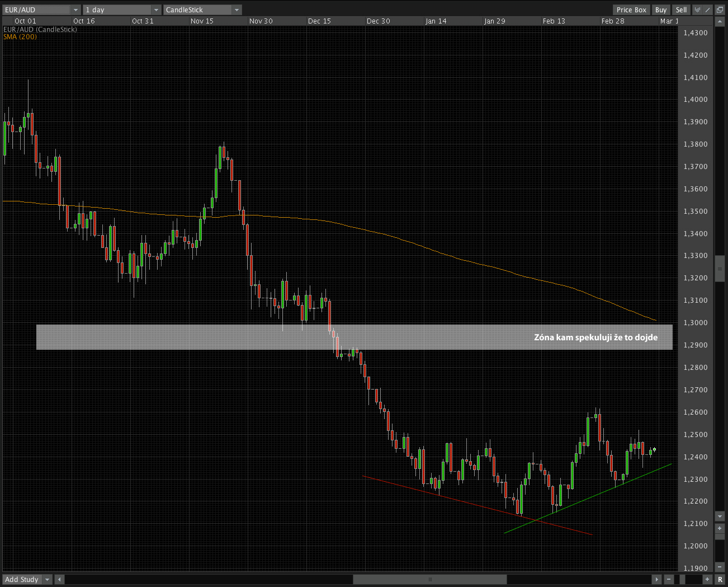The height and width of the screenshot is (587, 728).
Task: Click the 1,2900 price axis label
Action: [x=696, y=345]
